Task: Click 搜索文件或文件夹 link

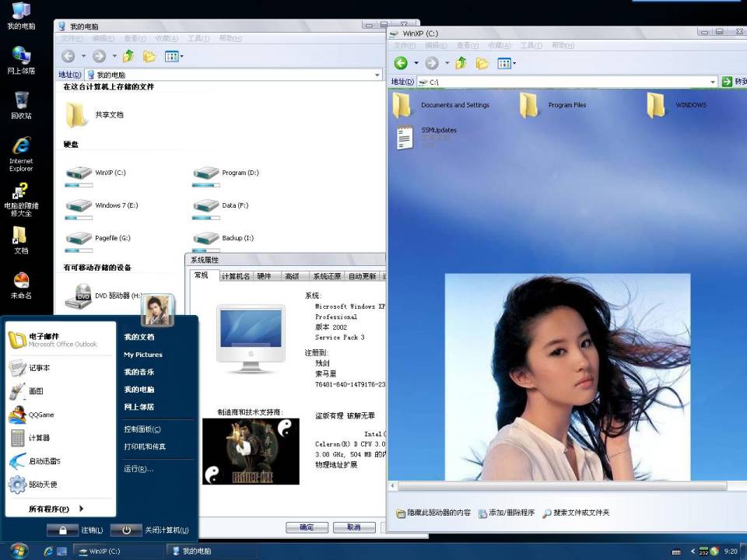Action: (576, 513)
